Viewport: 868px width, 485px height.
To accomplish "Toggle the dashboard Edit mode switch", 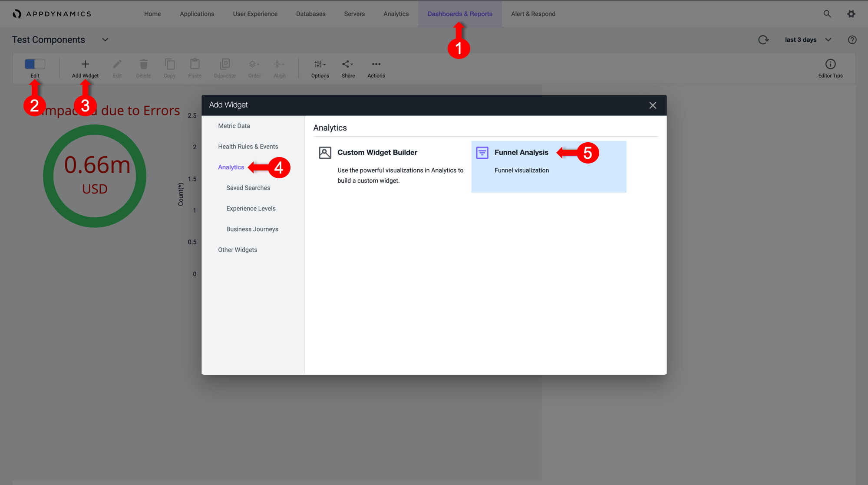I will [35, 64].
